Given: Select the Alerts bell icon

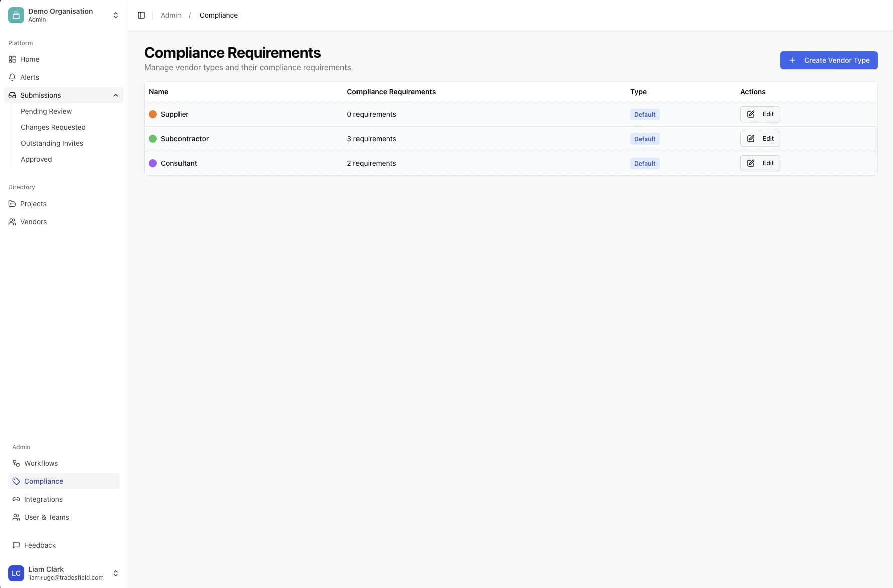Looking at the screenshot, I should pos(12,77).
